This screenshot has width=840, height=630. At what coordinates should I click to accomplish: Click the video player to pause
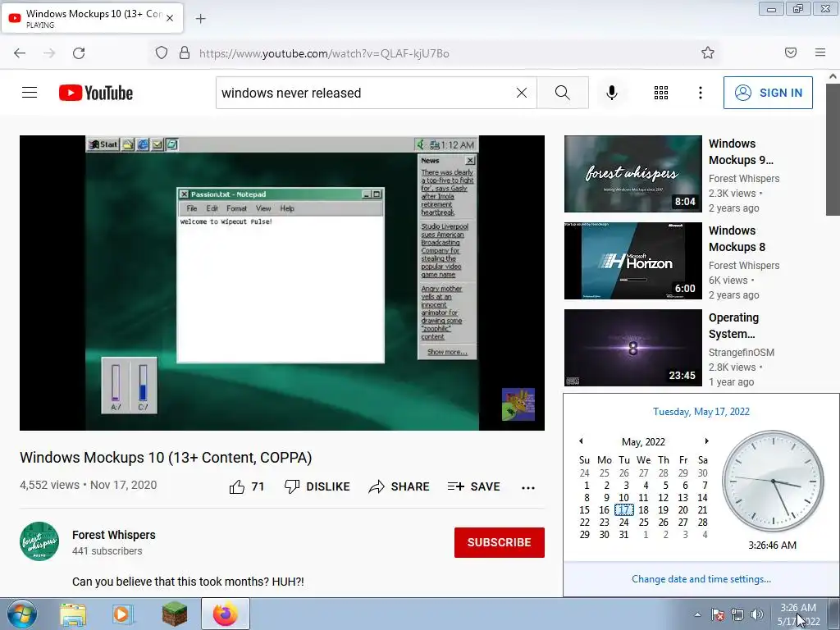pos(282,283)
